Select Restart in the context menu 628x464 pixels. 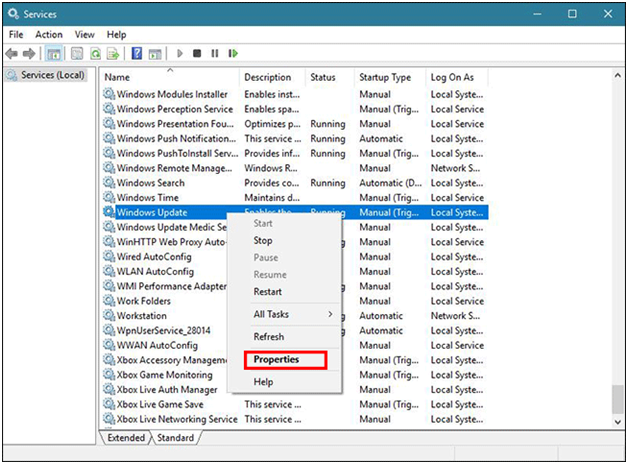point(267,292)
